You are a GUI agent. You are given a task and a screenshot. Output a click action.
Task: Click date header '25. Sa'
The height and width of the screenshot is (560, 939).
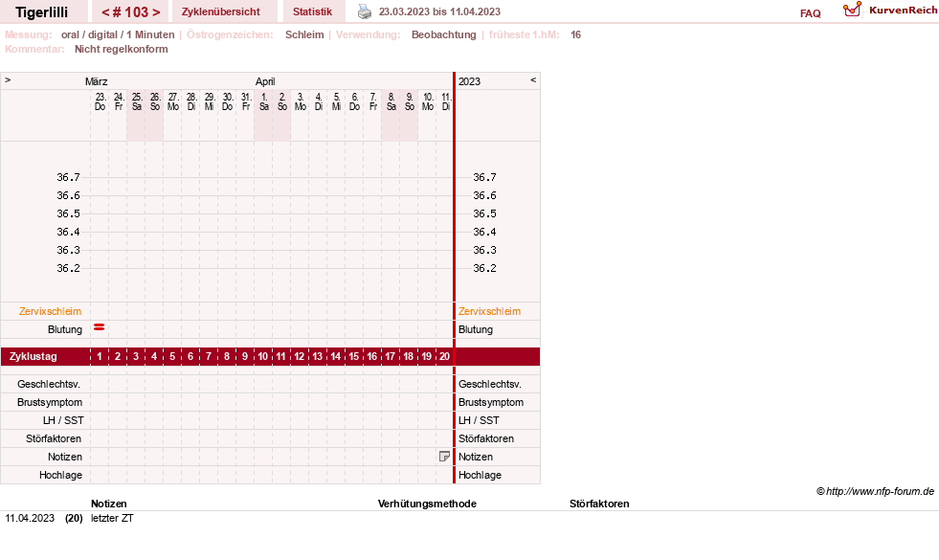click(x=137, y=101)
